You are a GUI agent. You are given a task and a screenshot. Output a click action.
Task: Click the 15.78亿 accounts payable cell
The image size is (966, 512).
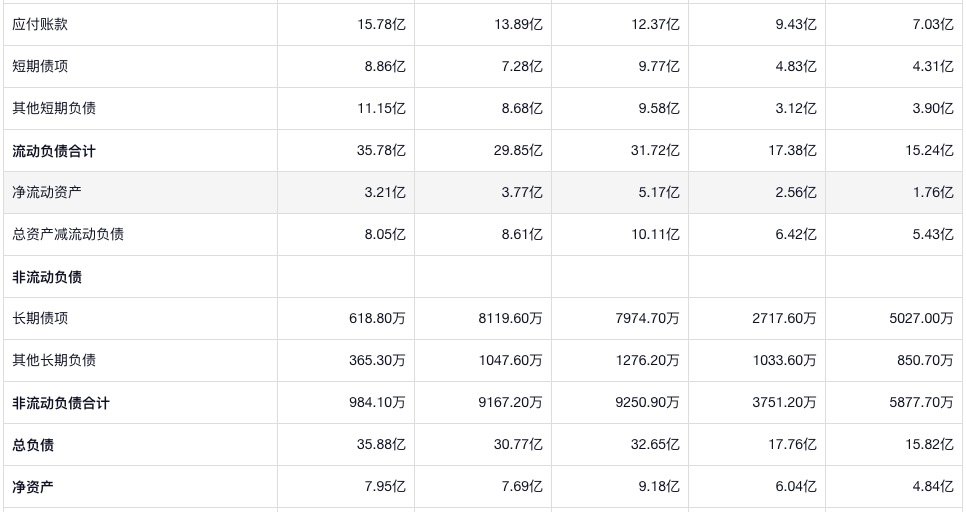(x=381, y=24)
